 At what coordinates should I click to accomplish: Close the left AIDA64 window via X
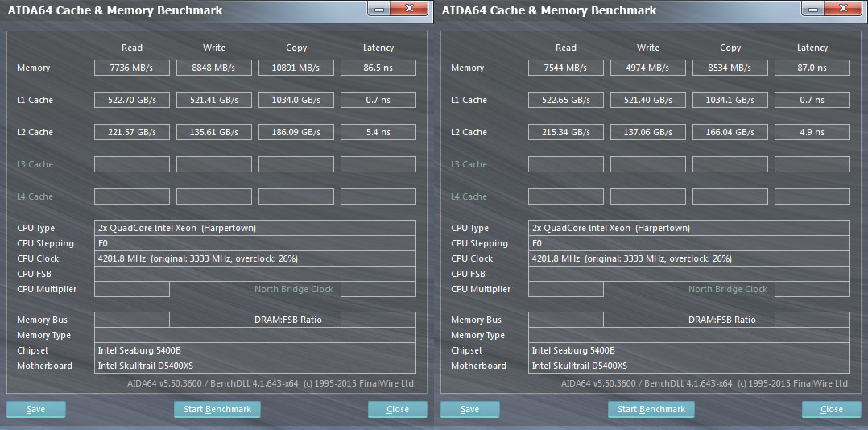click(409, 8)
